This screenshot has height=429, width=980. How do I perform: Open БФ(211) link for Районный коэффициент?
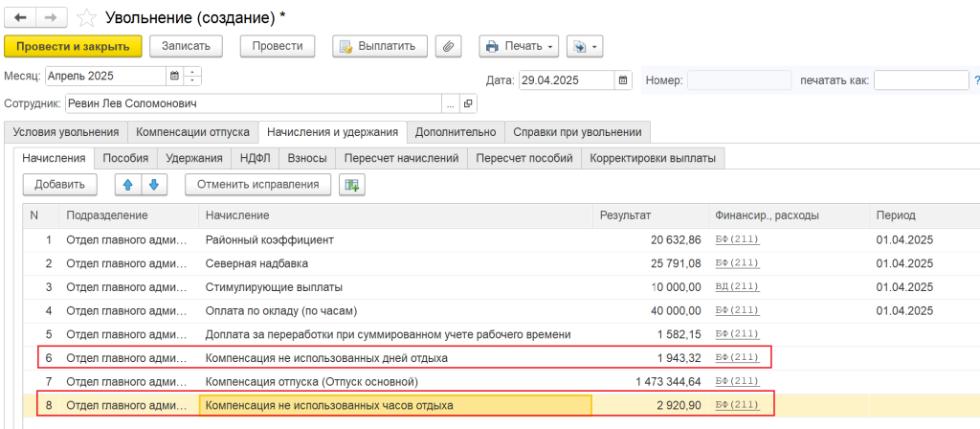pyautogui.click(x=738, y=239)
